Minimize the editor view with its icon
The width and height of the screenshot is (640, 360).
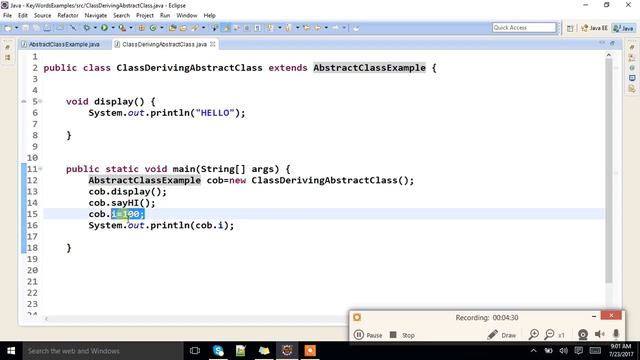pos(602,43)
